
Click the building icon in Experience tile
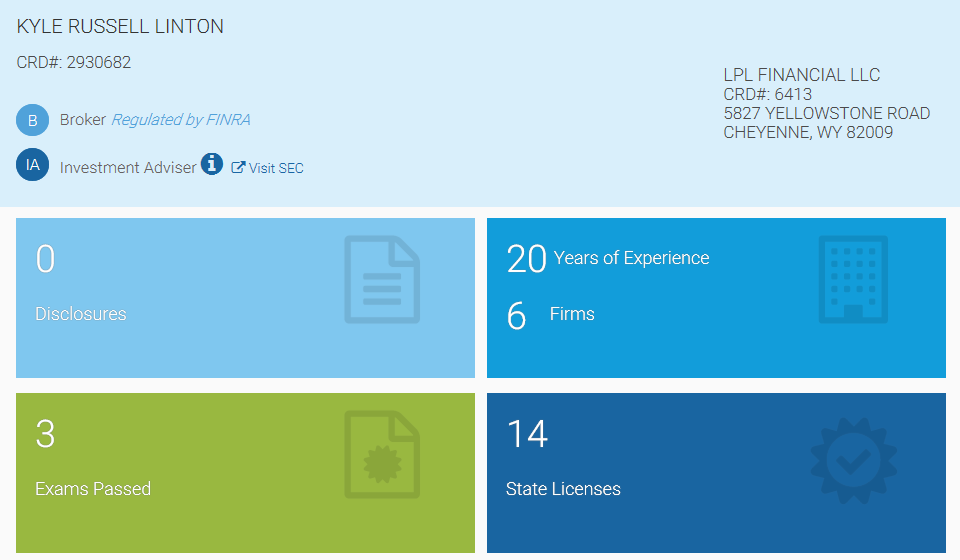853,279
